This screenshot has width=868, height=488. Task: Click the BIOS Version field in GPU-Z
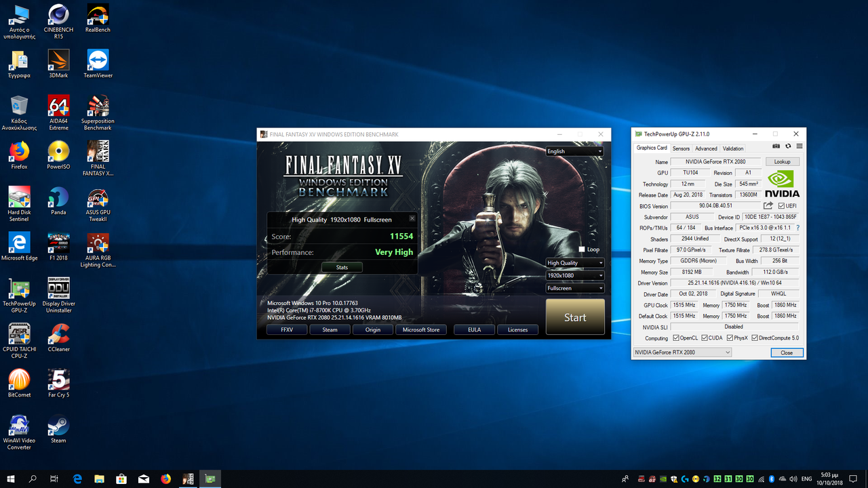(x=715, y=205)
